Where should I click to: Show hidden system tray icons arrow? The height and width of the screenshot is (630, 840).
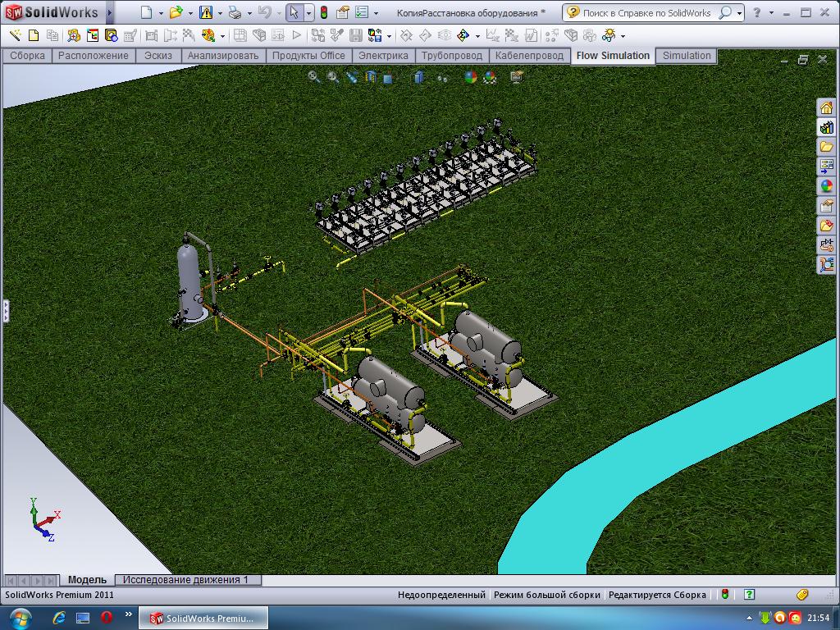click(748, 619)
